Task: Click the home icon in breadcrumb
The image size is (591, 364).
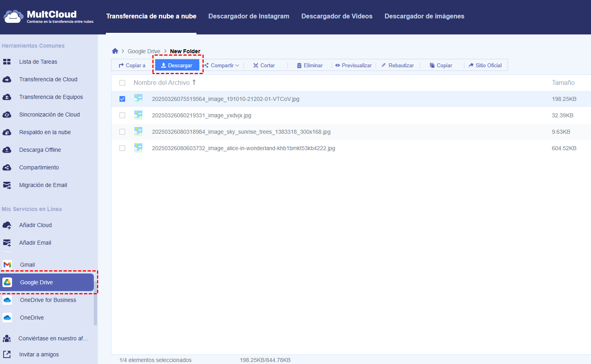Action: pyautogui.click(x=115, y=51)
